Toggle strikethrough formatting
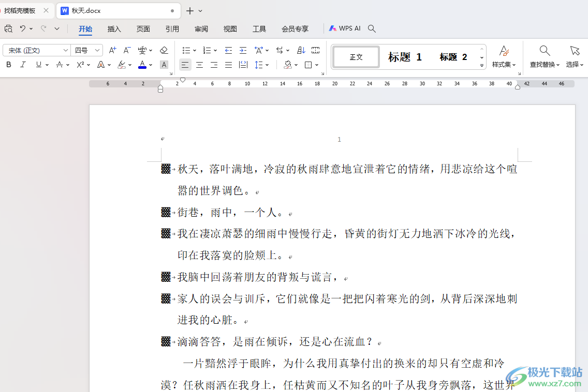Image resolution: width=588 pixels, height=392 pixels. pos(59,65)
